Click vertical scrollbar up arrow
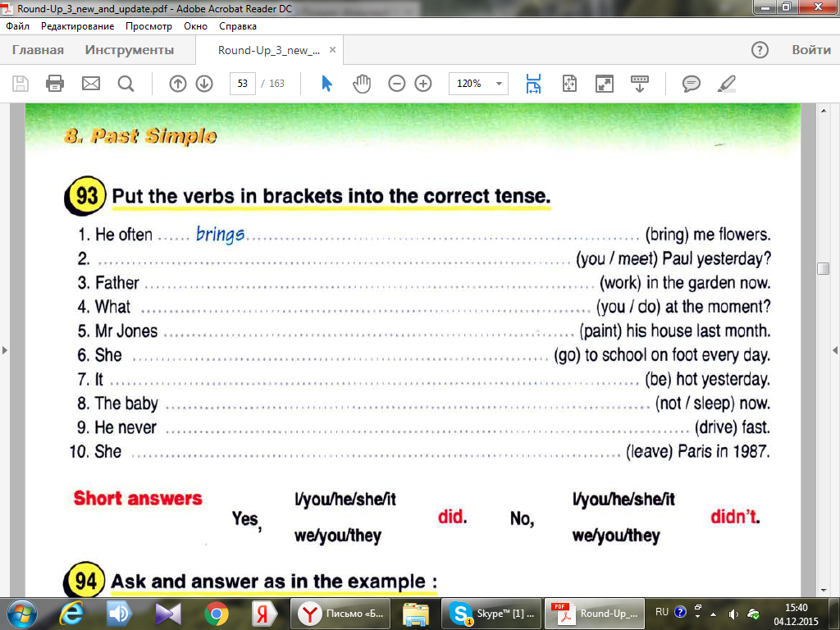 [824, 111]
